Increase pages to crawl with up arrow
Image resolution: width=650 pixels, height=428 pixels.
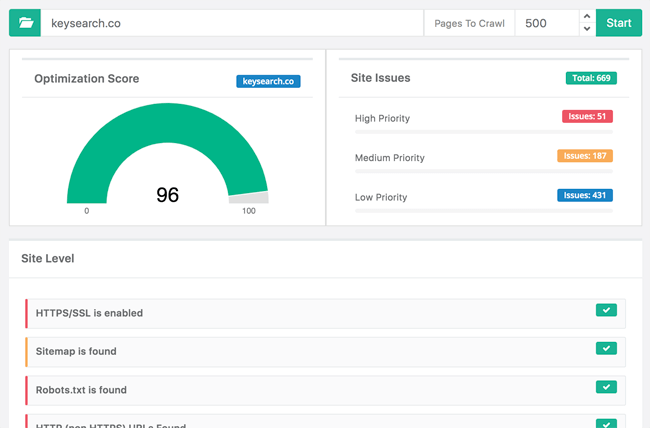point(587,17)
